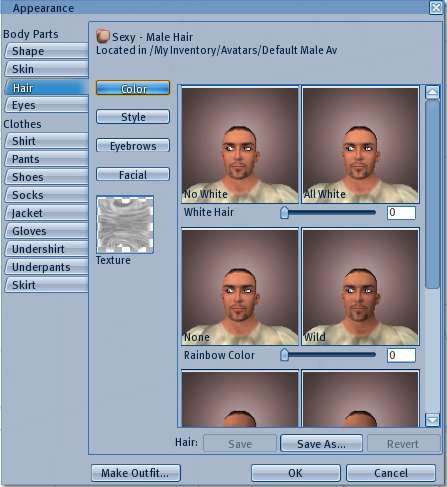Viewport: 447px width, 487px height.
Task: Click the vertical scrollbar thumb in previews
Action: tap(432, 194)
